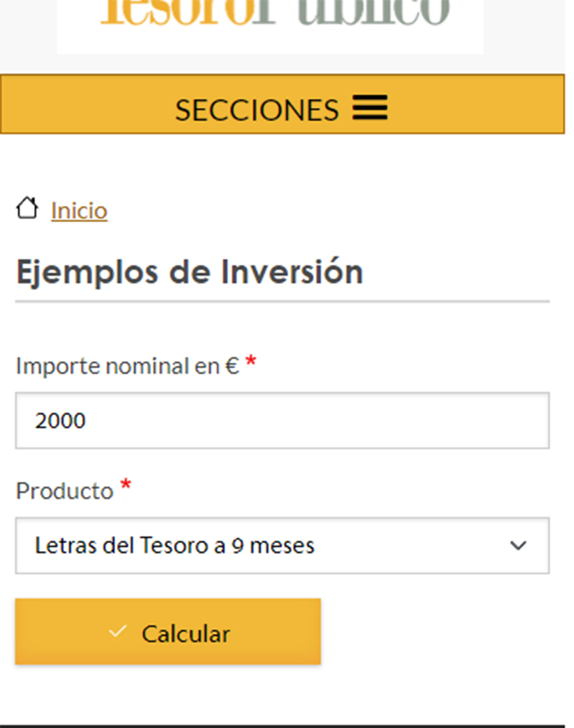Click the red asterisk beside Producto
The width and height of the screenshot is (574, 728).
click(x=126, y=485)
